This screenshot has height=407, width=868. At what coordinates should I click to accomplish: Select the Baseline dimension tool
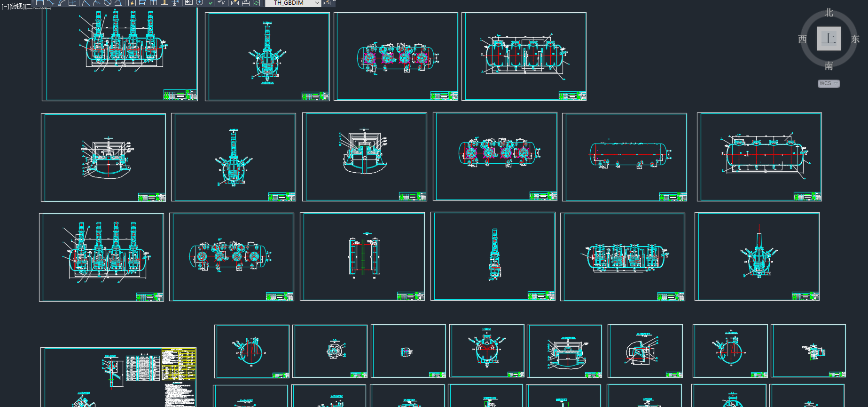142,2
